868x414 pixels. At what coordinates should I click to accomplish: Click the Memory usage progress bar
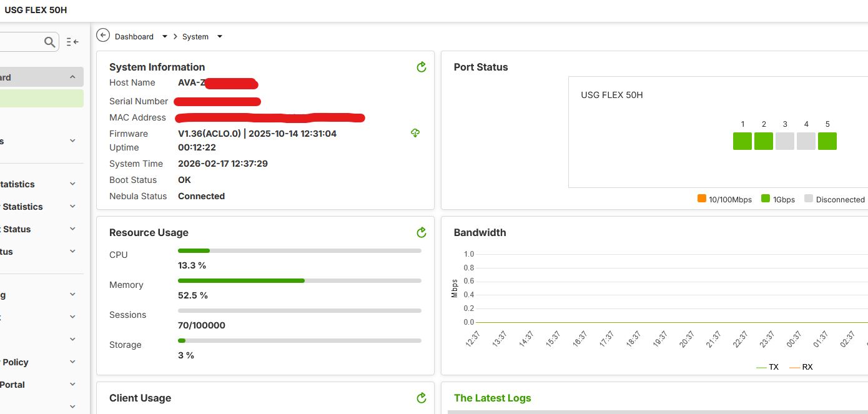pos(300,280)
